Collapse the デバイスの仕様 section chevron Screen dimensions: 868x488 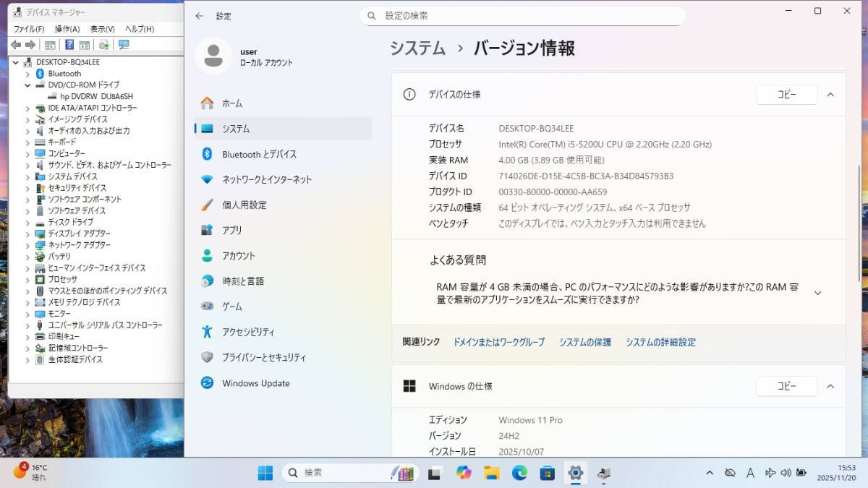830,95
